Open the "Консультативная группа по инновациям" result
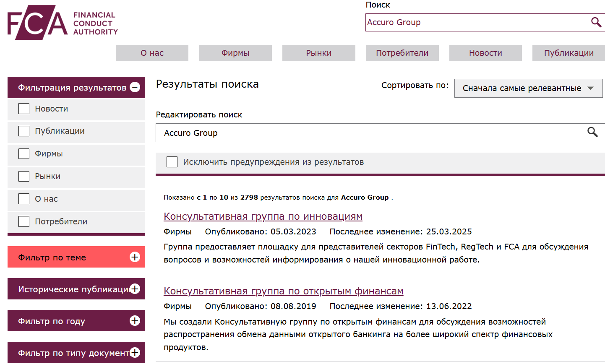 263,216
